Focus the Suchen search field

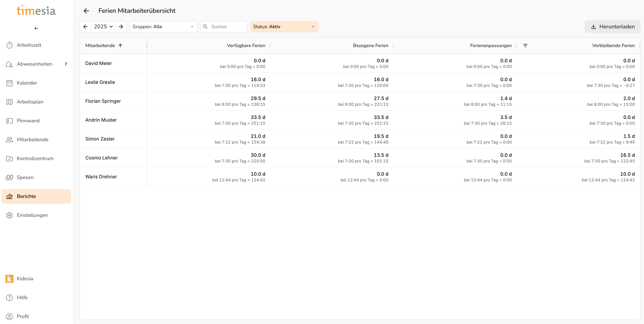pos(227,26)
